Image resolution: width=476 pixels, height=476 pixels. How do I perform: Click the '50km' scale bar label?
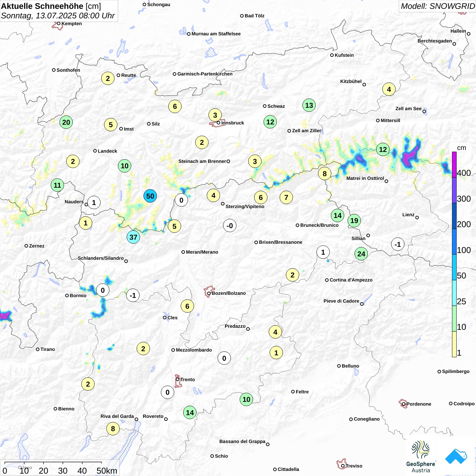click(107, 471)
